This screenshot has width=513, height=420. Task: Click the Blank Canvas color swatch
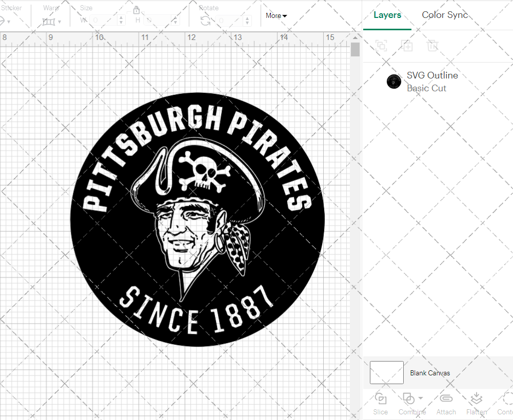[386, 373]
